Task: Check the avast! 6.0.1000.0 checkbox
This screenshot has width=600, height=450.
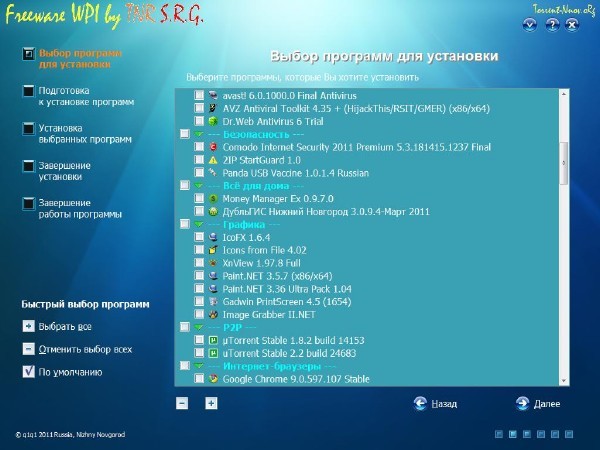Action: [199, 95]
